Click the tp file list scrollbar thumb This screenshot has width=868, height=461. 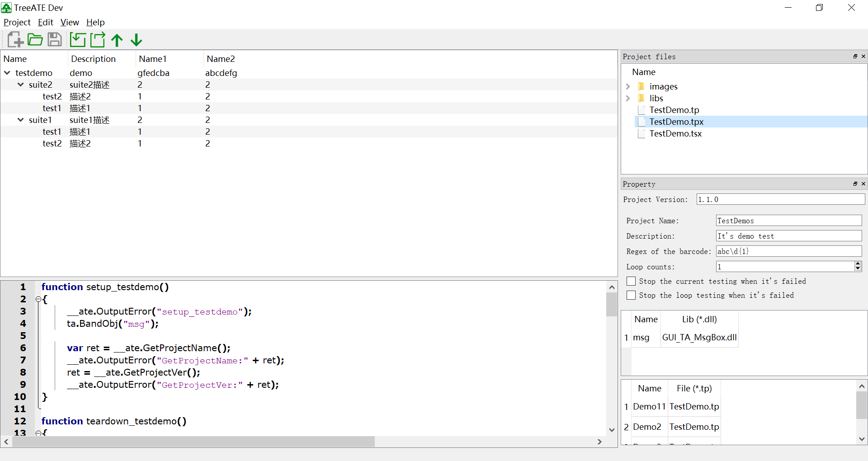862,405
